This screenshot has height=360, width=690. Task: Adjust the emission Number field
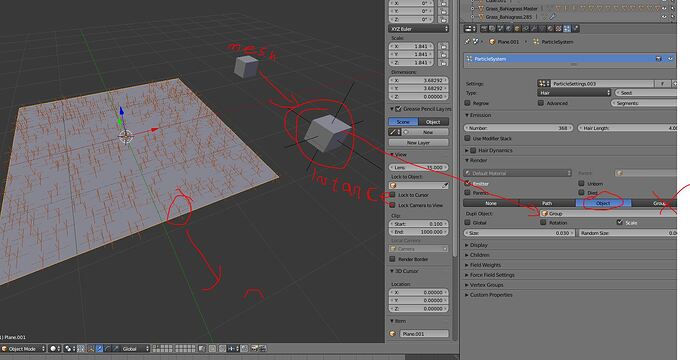(519, 128)
